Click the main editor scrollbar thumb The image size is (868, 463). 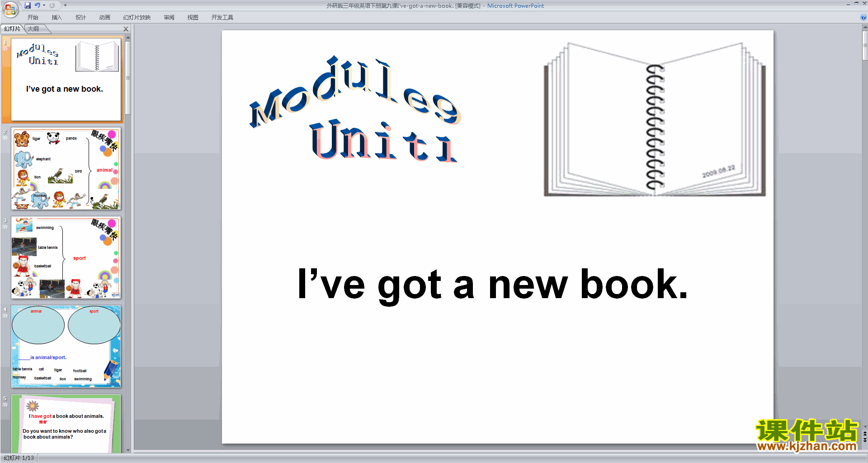(865, 45)
